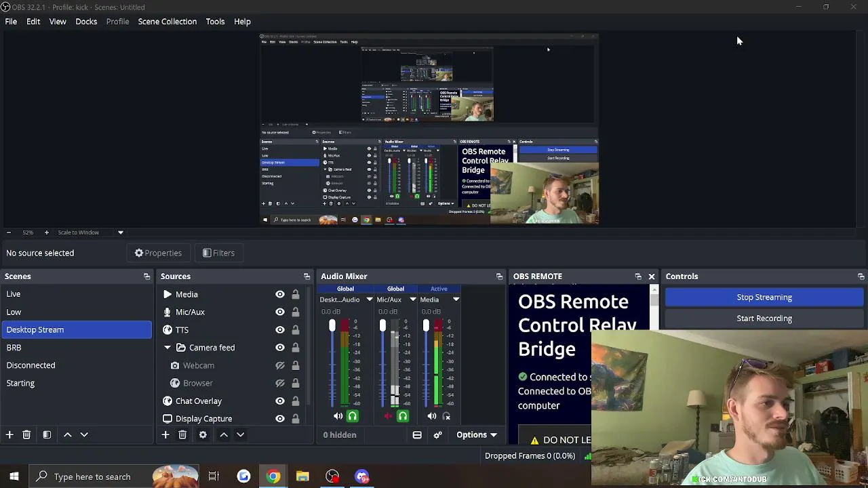This screenshot has width=868, height=488.
Task: Open the audio mixer Options dropdown
Action: click(x=477, y=435)
